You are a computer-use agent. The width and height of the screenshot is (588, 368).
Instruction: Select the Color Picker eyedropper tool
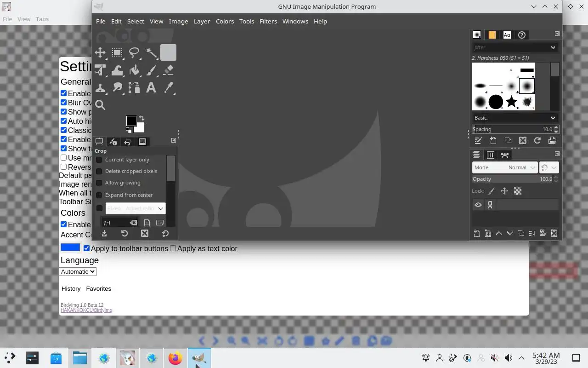click(x=168, y=87)
